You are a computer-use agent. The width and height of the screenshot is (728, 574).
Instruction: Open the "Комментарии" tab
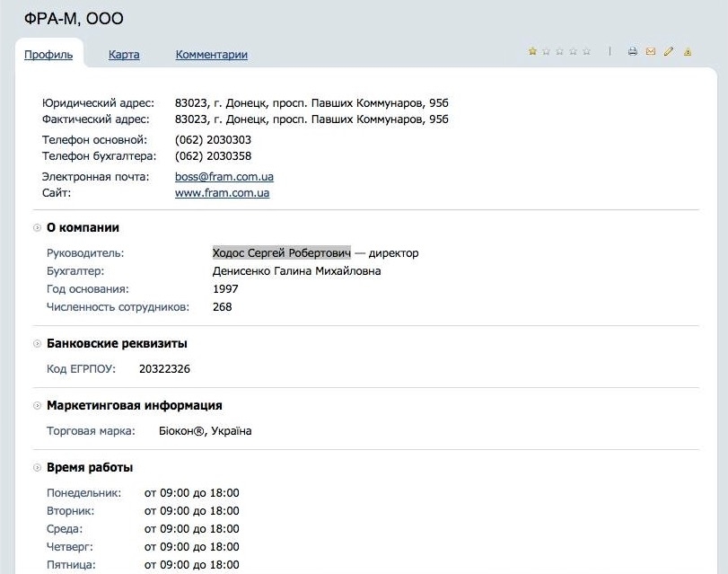(211, 55)
